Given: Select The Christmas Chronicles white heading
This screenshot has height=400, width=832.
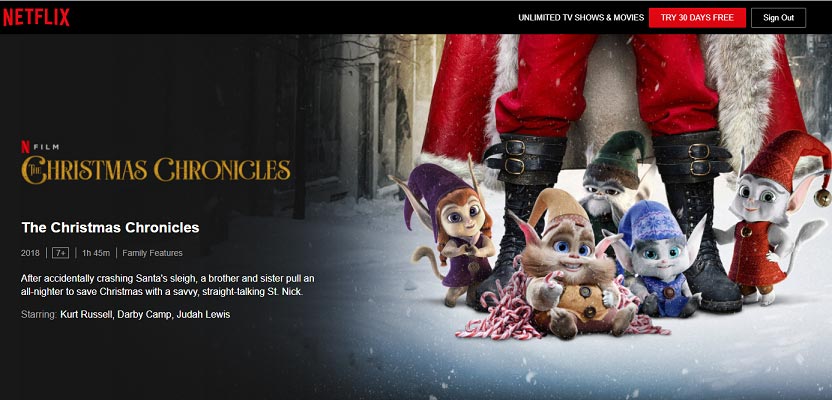Looking at the screenshot, I should (110, 228).
